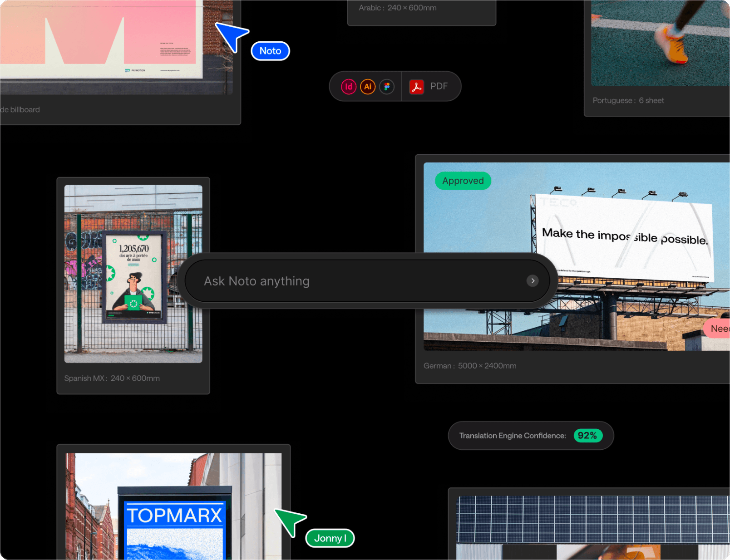Click the green Jonny I name tag
The image size is (730, 560).
click(x=330, y=538)
